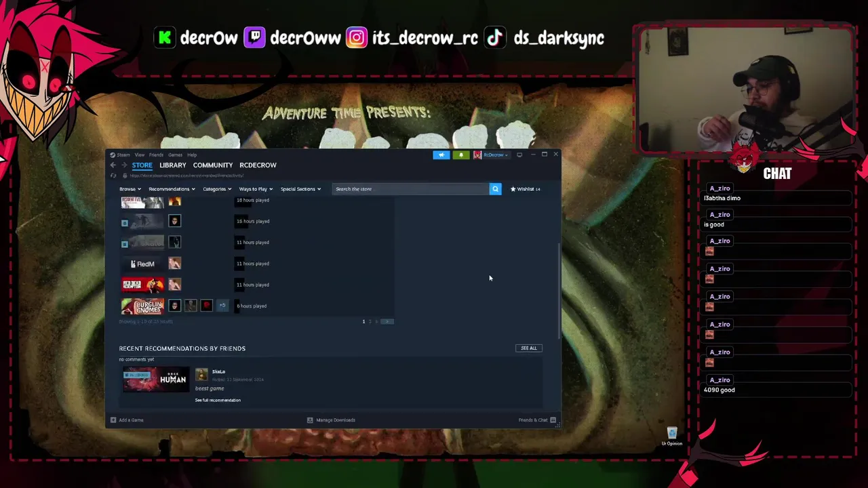Viewport: 868px width, 488px height.
Task: Open the Wishlist star link
Action: pos(525,189)
